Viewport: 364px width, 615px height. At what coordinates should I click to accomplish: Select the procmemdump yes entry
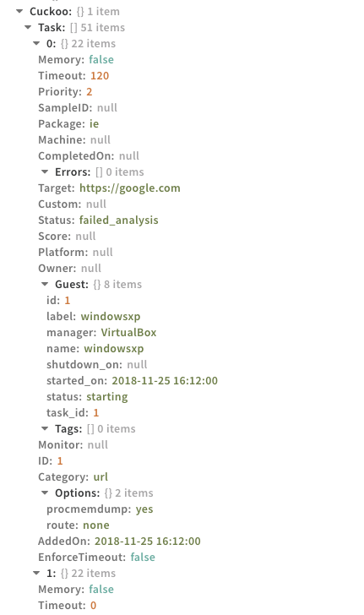[100, 509]
